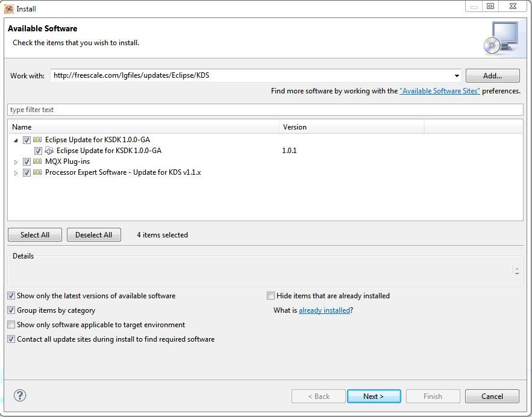532x417 pixels.
Task: Toggle Show only the latest versions checkbox
Action: pos(11,296)
